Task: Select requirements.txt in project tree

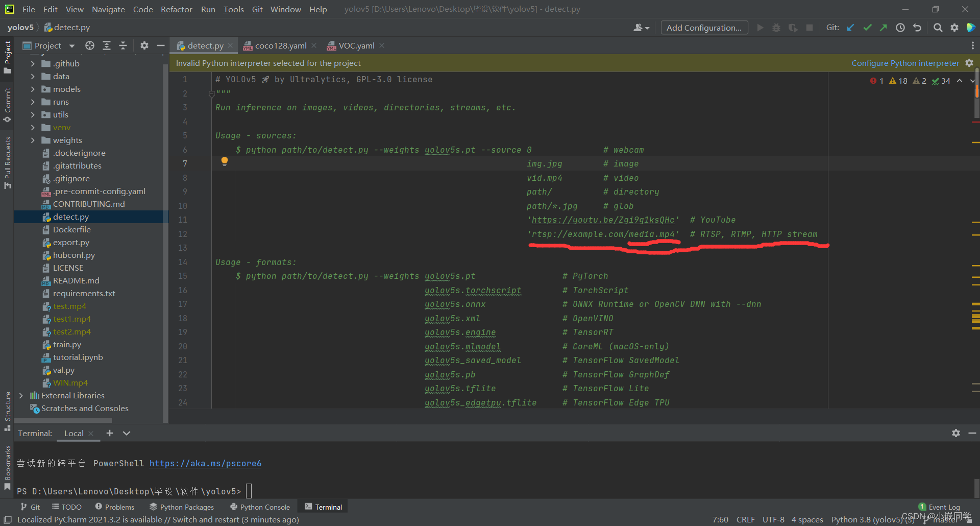Action: 84,293
